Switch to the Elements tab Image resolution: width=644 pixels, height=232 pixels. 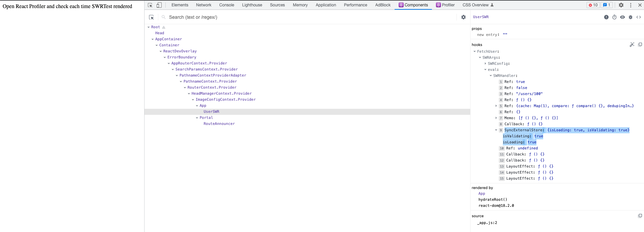[x=180, y=5]
